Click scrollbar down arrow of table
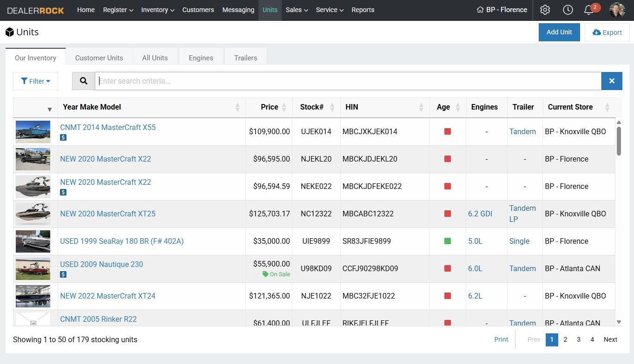The image size is (634, 364). 619,322
